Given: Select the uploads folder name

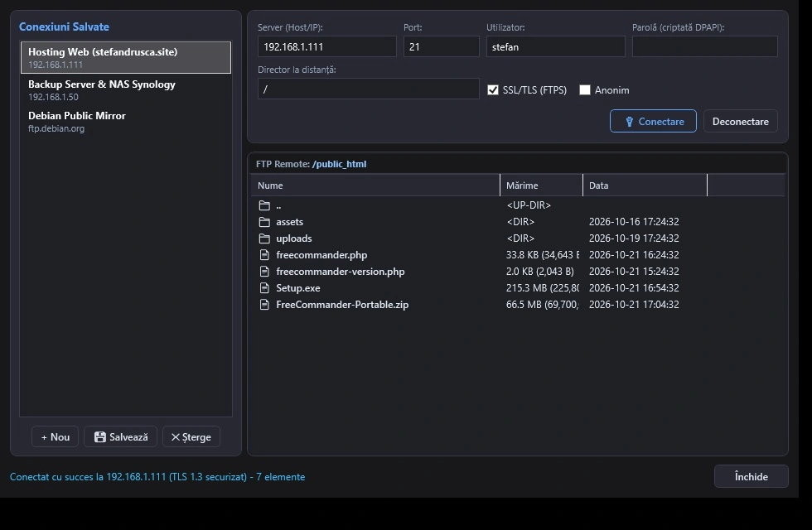Looking at the screenshot, I should [x=294, y=238].
